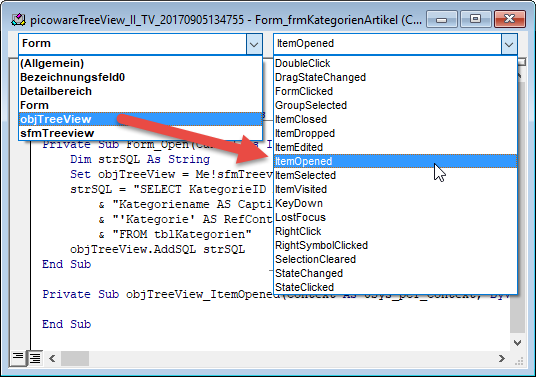The image size is (536, 377).
Task: Click horizontal scrollbar right arrow
Action: [x=501, y=359]
